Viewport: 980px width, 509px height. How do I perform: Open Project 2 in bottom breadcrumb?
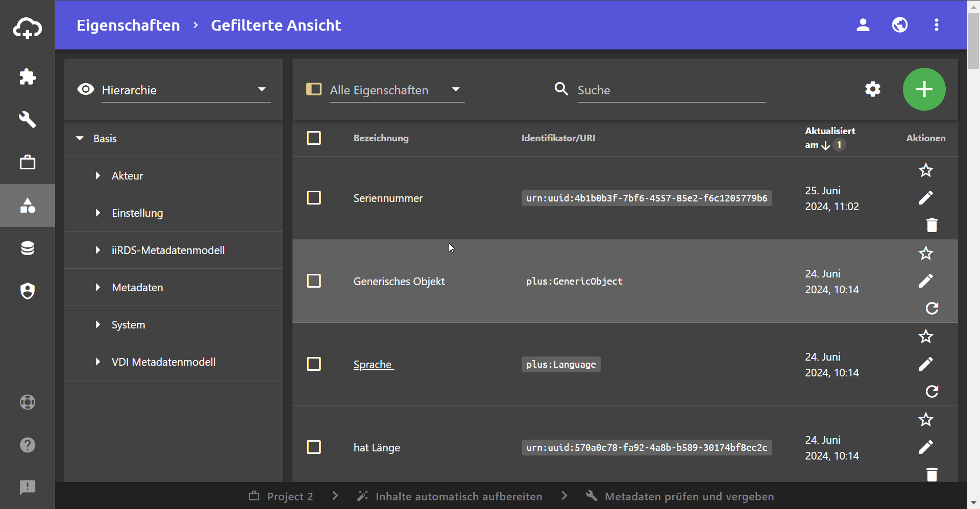click(281, 496)
